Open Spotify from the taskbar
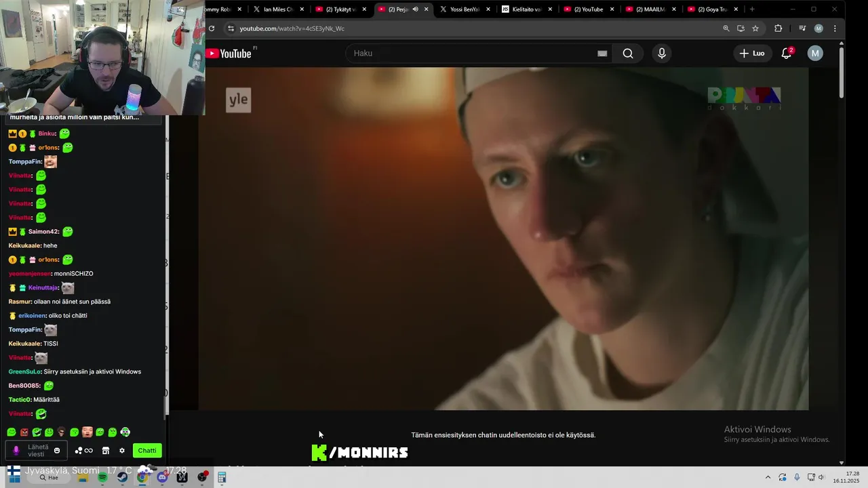This screenshot has height=488, width=868. click(102, 477)
